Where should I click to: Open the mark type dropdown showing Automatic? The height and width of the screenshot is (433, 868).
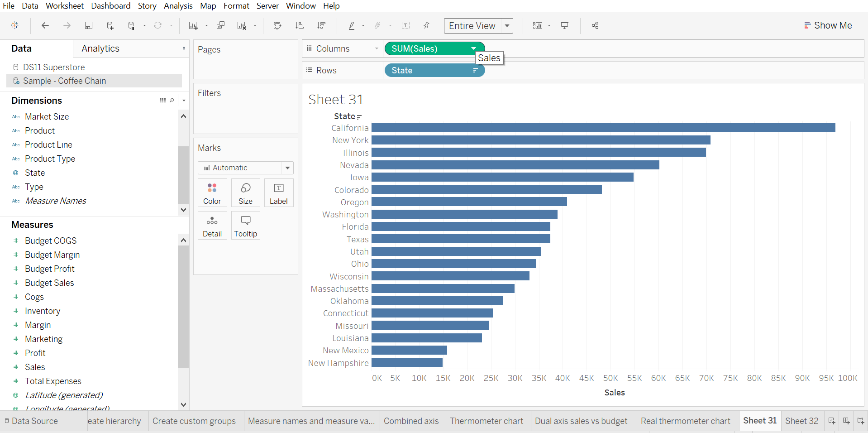287,168
